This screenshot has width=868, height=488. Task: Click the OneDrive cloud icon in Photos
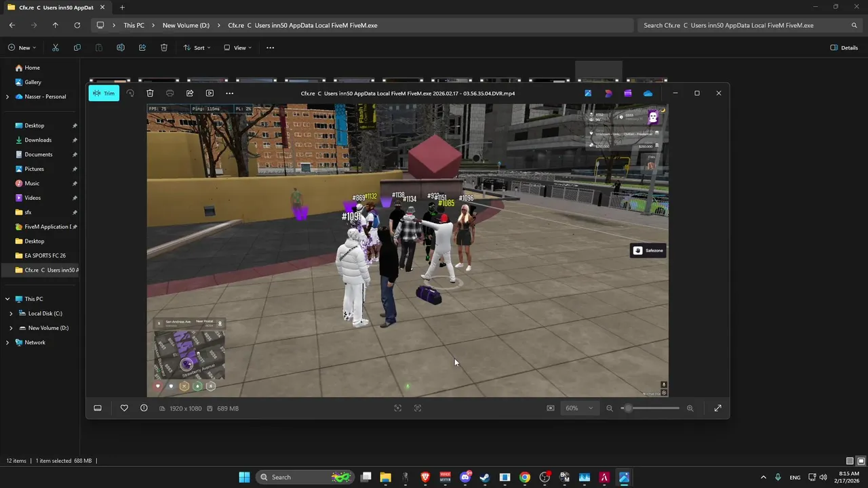(x=648, y=93)
